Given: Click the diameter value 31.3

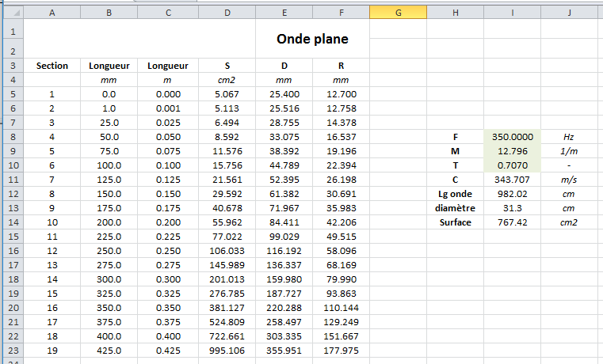Looking at the screenshot, I should click(512, 208).
